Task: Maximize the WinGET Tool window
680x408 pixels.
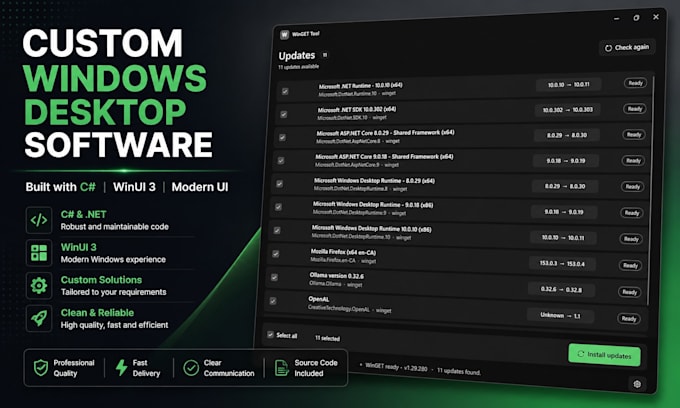Action: 636,18
